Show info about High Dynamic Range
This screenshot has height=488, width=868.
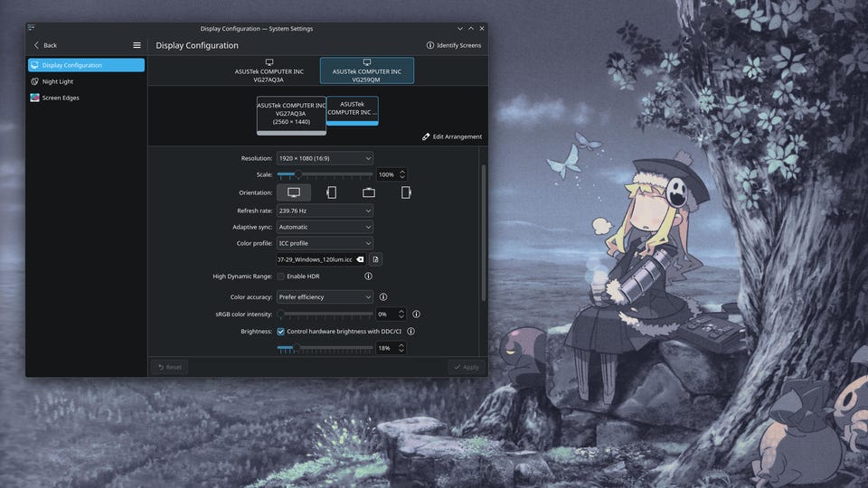368,277
